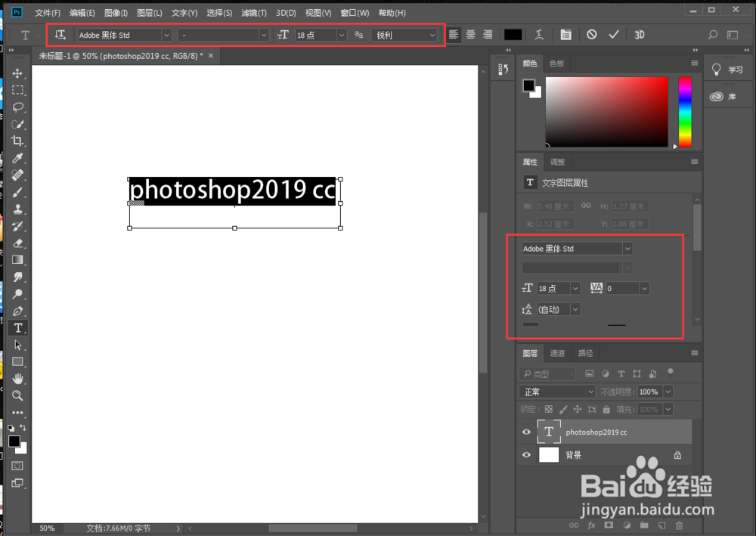
Task: Cancel current text edits
Action: [592, 35]
